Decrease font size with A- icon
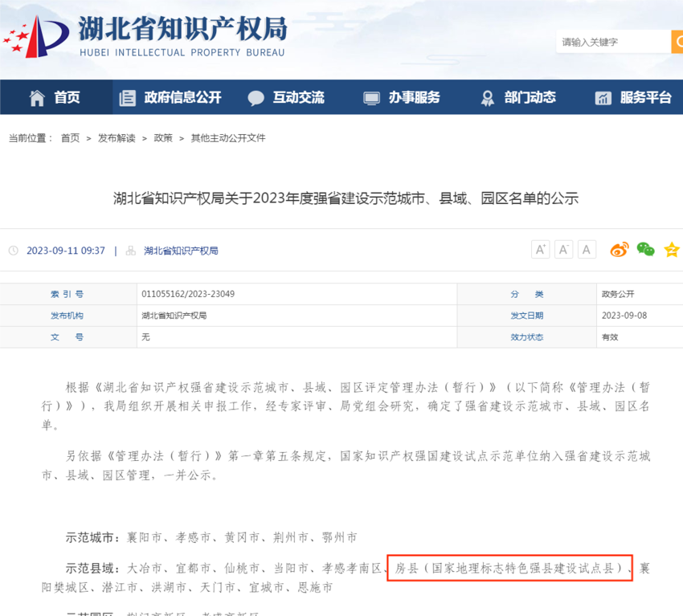This screenshot has height=616, width=683. 563,250
